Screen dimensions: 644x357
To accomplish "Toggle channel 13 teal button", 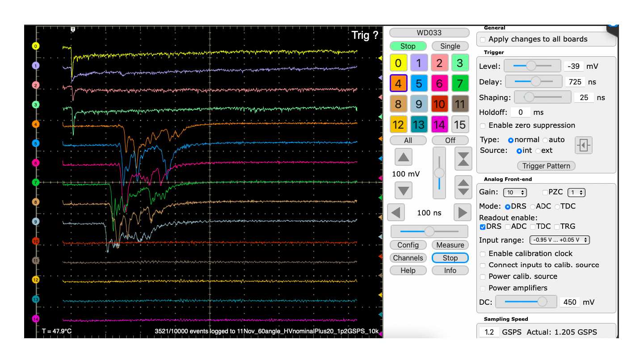I will [x=419, y=125].
